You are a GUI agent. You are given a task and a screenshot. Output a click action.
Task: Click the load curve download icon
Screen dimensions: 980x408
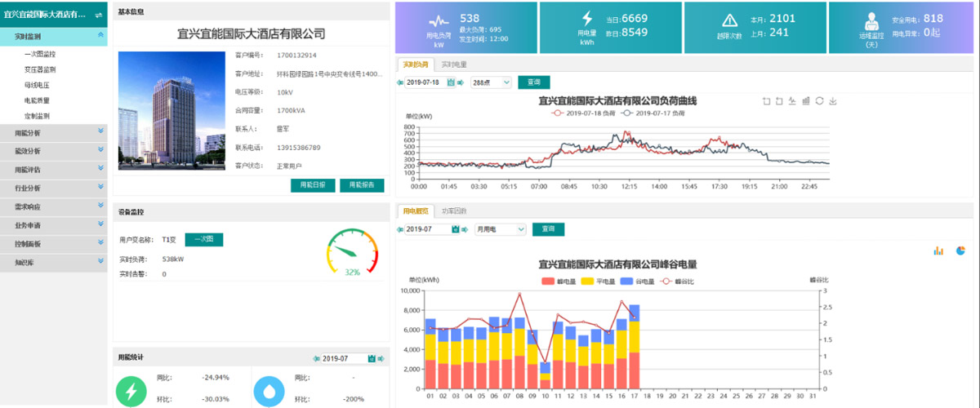tap(833, 101)
